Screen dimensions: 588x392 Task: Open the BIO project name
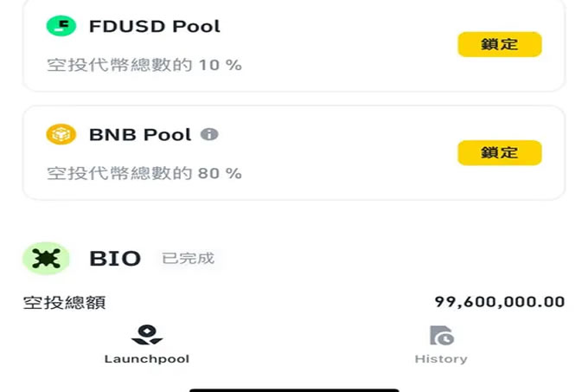(x=115, y=258)
